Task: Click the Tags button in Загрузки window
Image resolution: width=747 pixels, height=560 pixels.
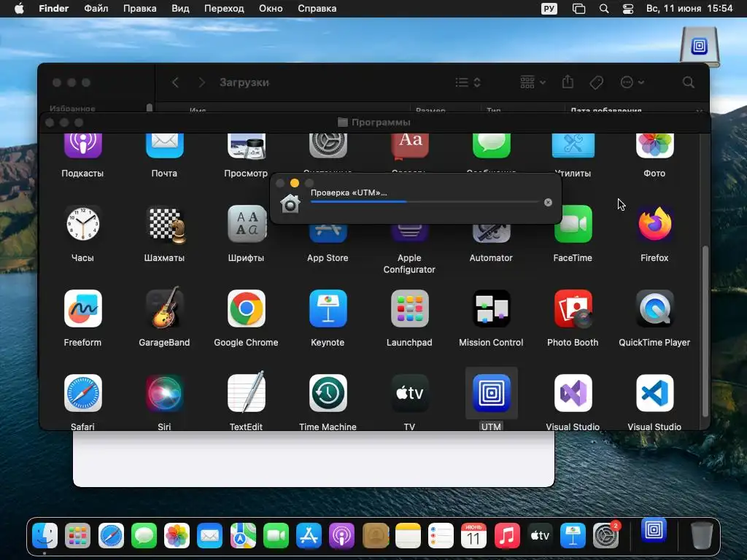Action: click(596, 82)
